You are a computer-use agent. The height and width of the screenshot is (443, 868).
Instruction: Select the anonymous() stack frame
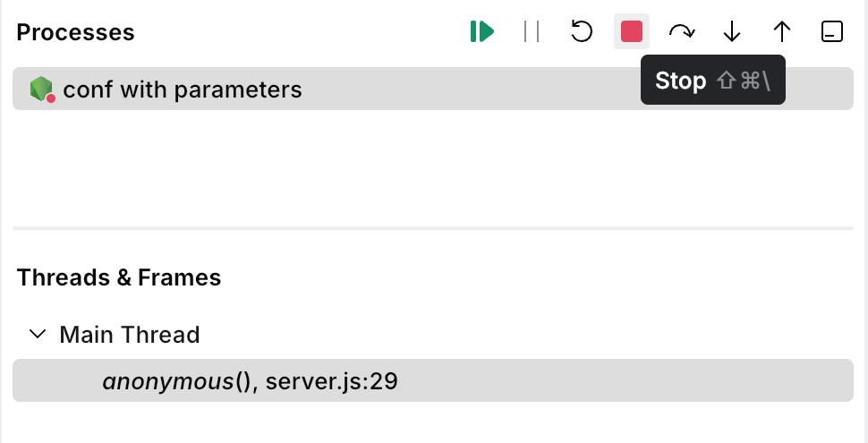click(x=168, y=382)
